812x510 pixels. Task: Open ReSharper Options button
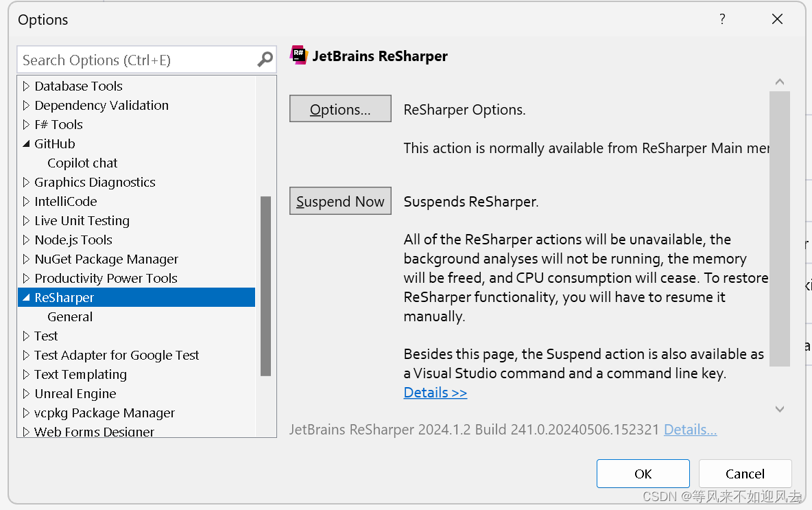point(340,109)
